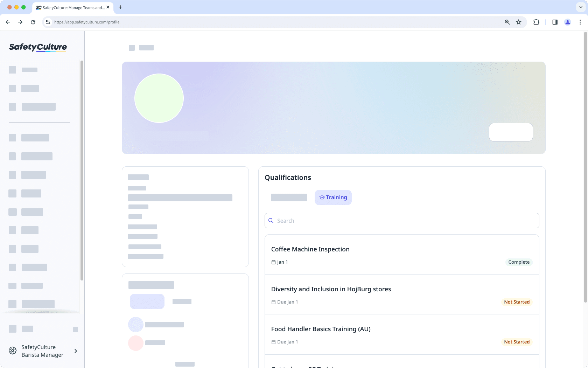Open settings gear for SafetyCulture Barista Manager
This screenshot has width=588, height=368.
(13, 351)
